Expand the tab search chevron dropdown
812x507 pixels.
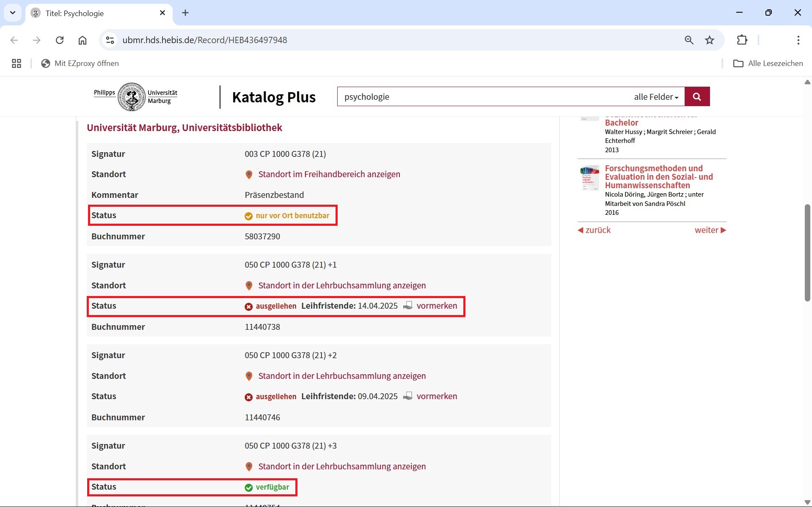pyautogui.click(x=13, y=13)
